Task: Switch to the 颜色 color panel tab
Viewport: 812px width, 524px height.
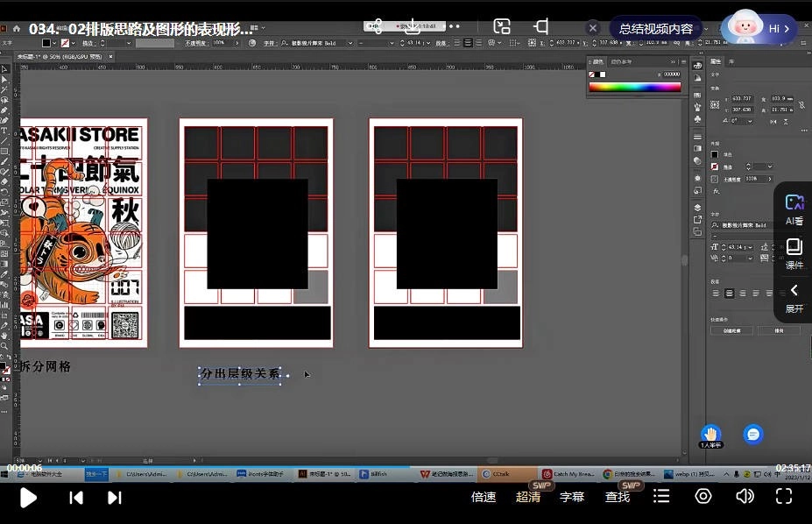Action: [598, 61]
